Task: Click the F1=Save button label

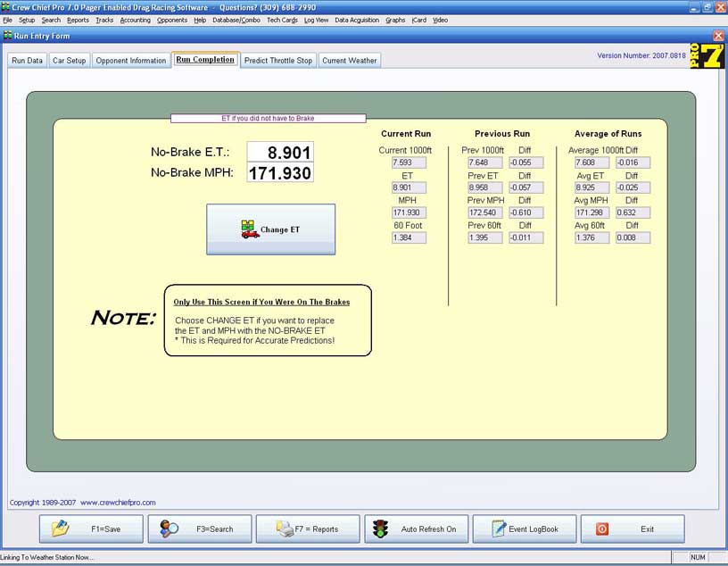Action: (106, 529)
